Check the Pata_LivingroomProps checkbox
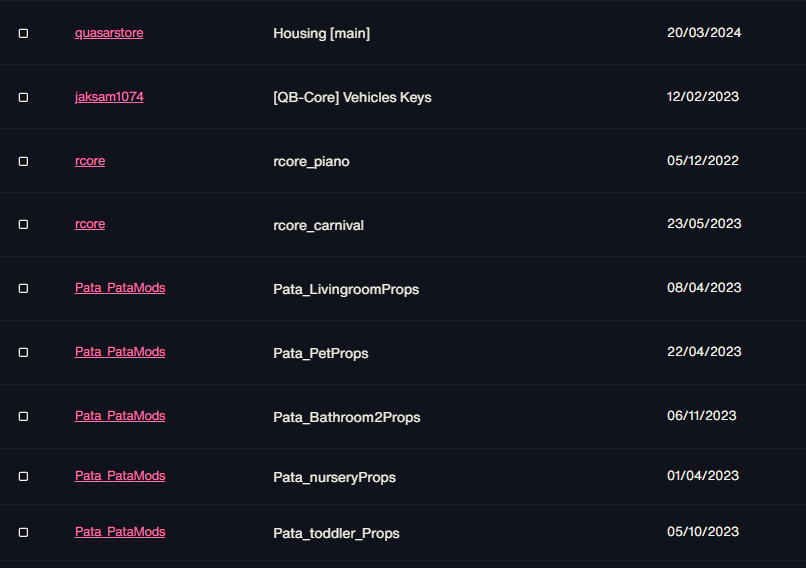The width and height of the screenshot is (806, 568). [x=23, y=288]
